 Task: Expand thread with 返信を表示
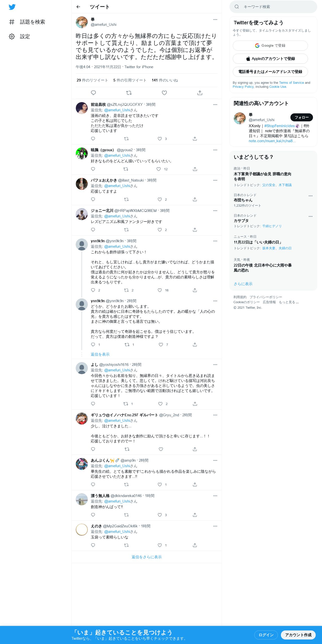coord(100,354)
